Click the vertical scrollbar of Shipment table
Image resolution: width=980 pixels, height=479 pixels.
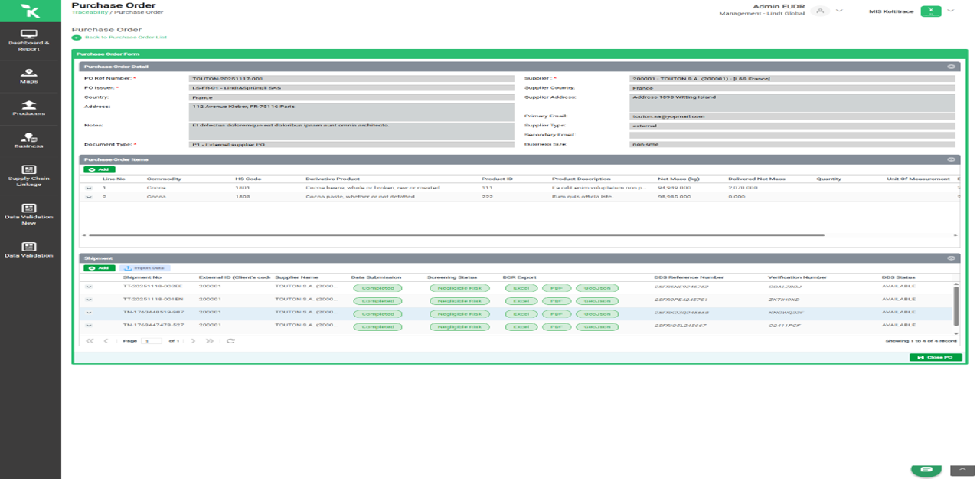(955, 305)
